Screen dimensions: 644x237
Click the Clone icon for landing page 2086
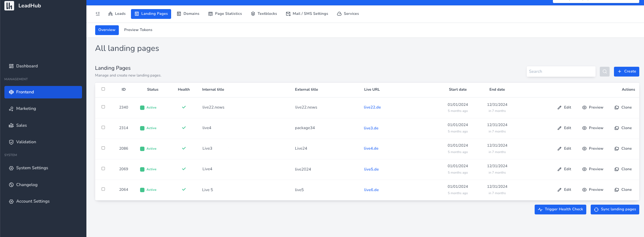617,149
